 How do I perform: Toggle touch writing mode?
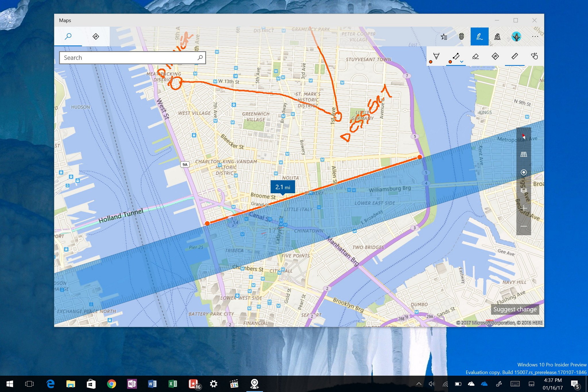coord(534,56)
